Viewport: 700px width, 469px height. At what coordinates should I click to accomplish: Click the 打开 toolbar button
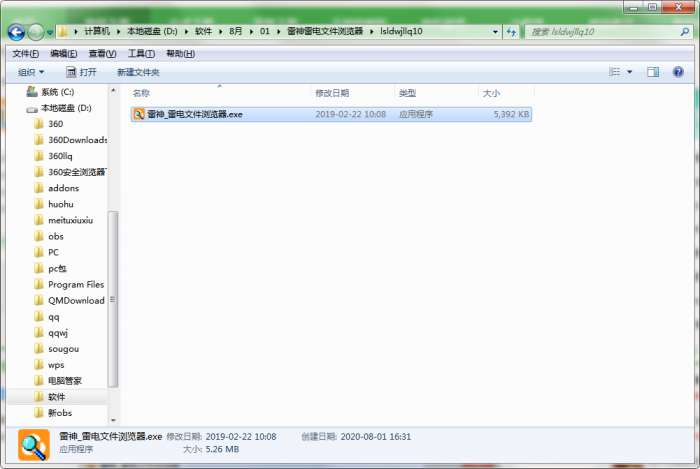click(x=81, y=72)
